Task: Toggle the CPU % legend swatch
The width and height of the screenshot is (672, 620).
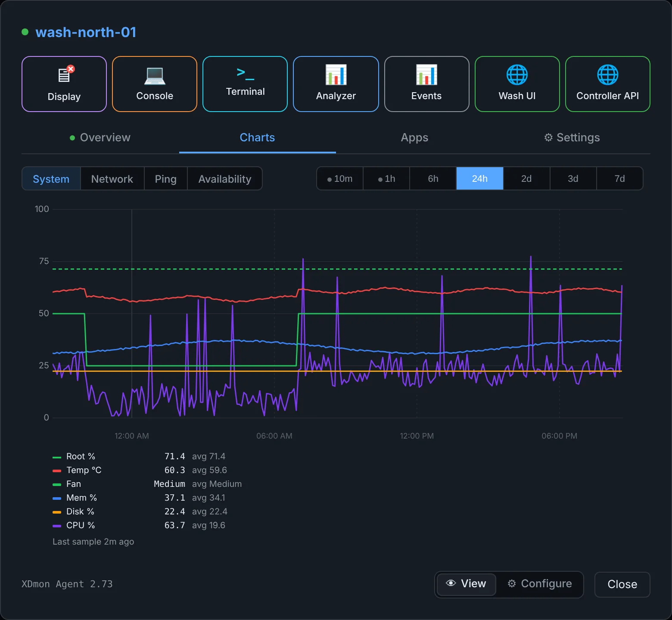Action: click(x=57, y=526)
